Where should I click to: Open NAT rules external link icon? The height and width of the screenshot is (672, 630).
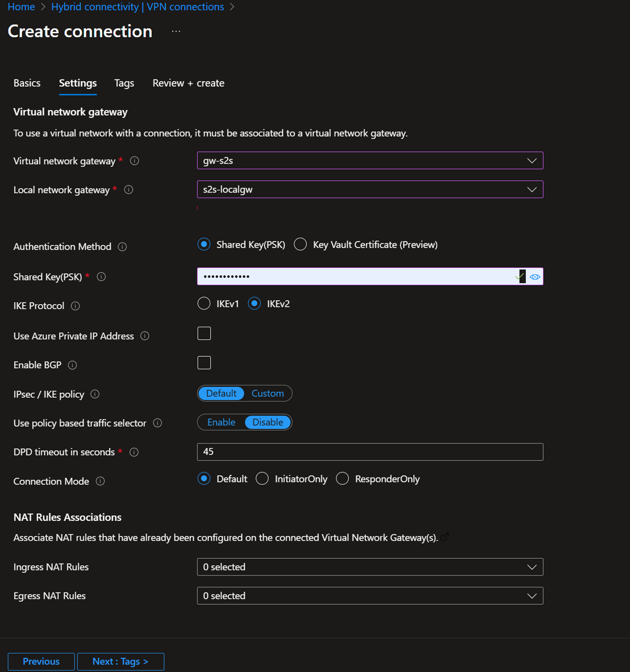click(445, 537)
